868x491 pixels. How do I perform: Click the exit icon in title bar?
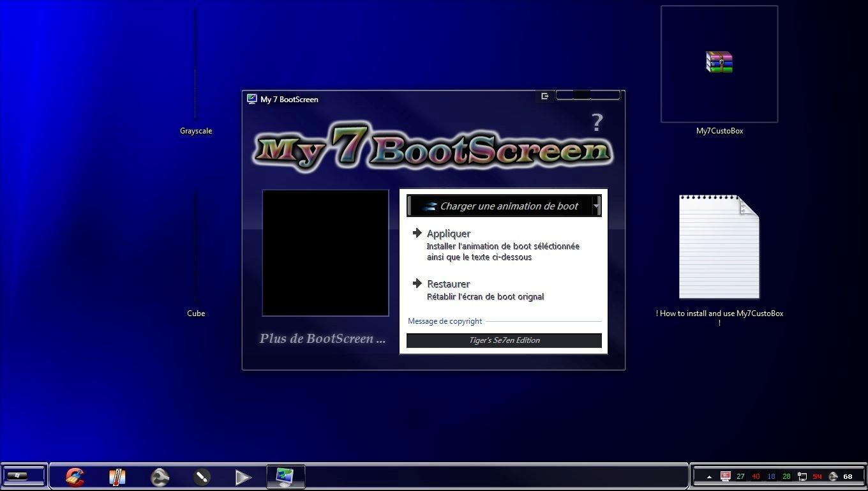(x=544, y=96)
